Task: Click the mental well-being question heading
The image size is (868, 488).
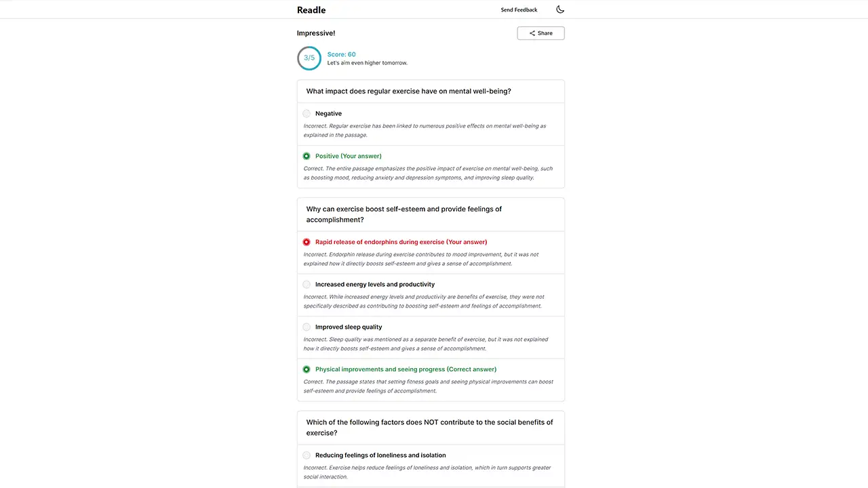Action: 408,91
